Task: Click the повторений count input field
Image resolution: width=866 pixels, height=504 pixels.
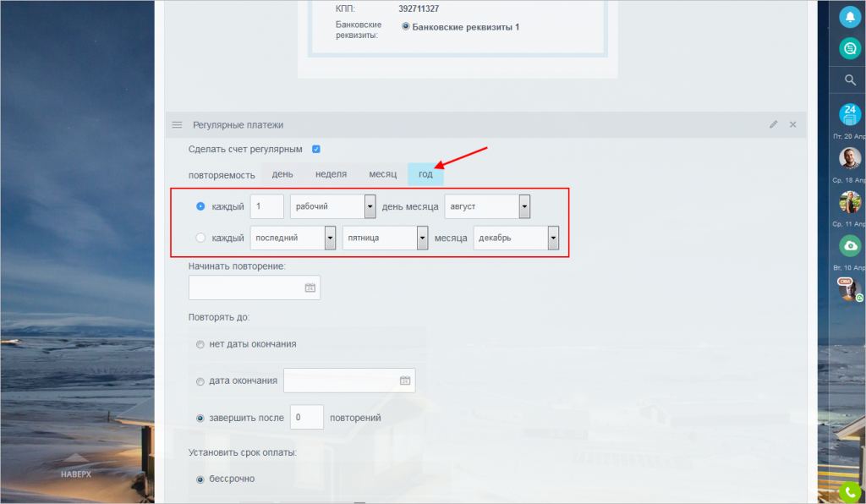Action: tap(306, 418)
